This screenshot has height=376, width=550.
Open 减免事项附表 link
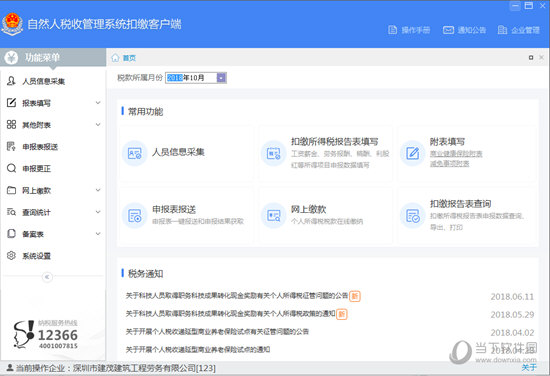(450, 163)
